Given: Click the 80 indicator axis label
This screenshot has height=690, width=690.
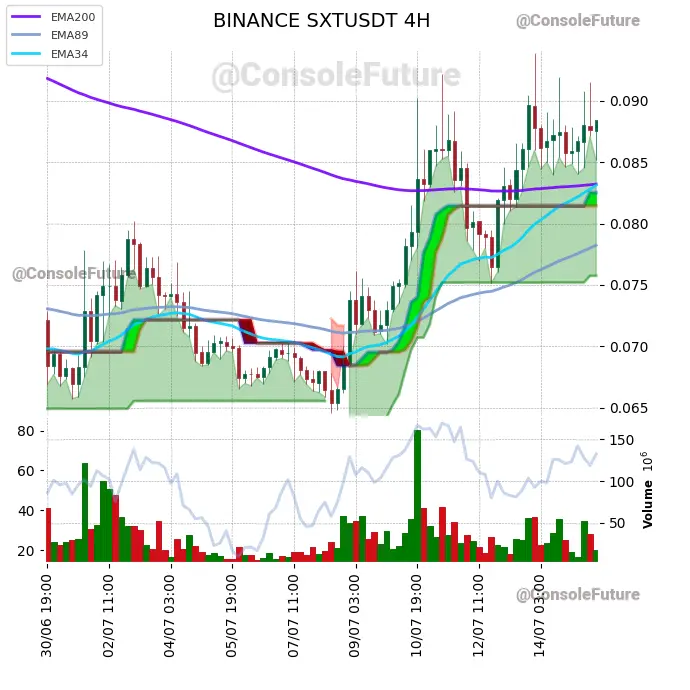Looking at the screenshot, I should (26, 431).
